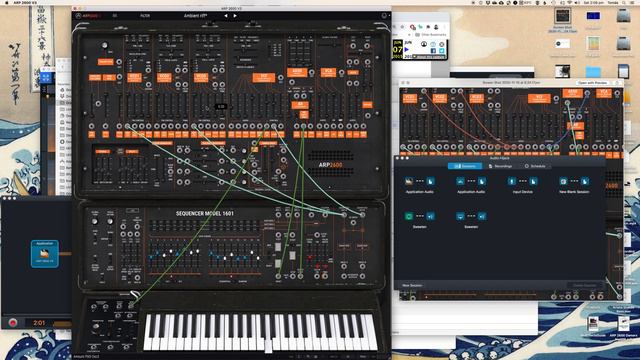Click Open with Preview button
The image size is (640, 360).
pos(593,82)
